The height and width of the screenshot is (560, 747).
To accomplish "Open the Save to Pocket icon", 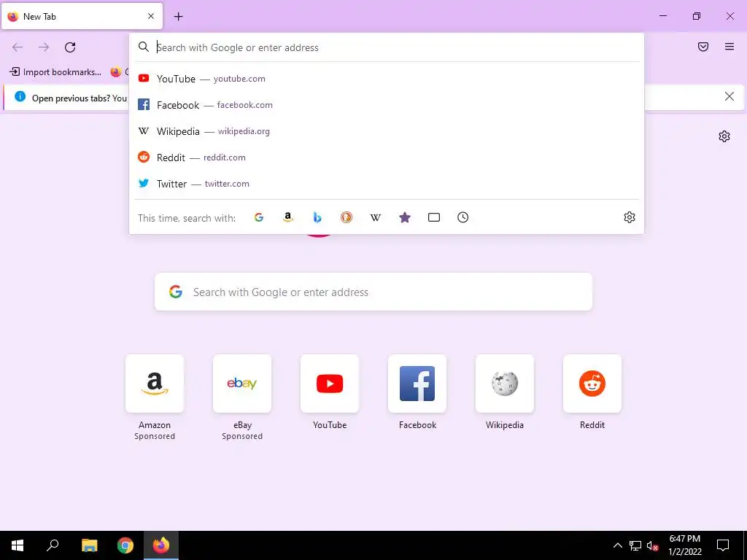I will click(x=703, y=47).
